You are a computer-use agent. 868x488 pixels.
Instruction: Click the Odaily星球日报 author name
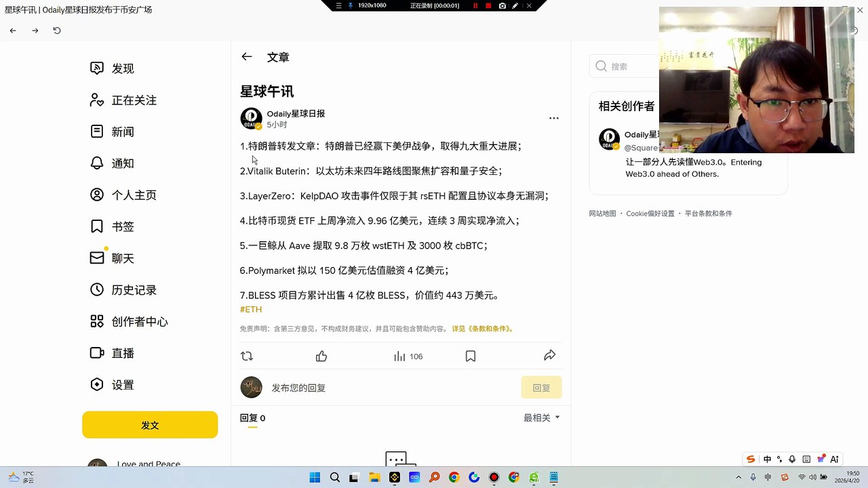pos(296,114)
